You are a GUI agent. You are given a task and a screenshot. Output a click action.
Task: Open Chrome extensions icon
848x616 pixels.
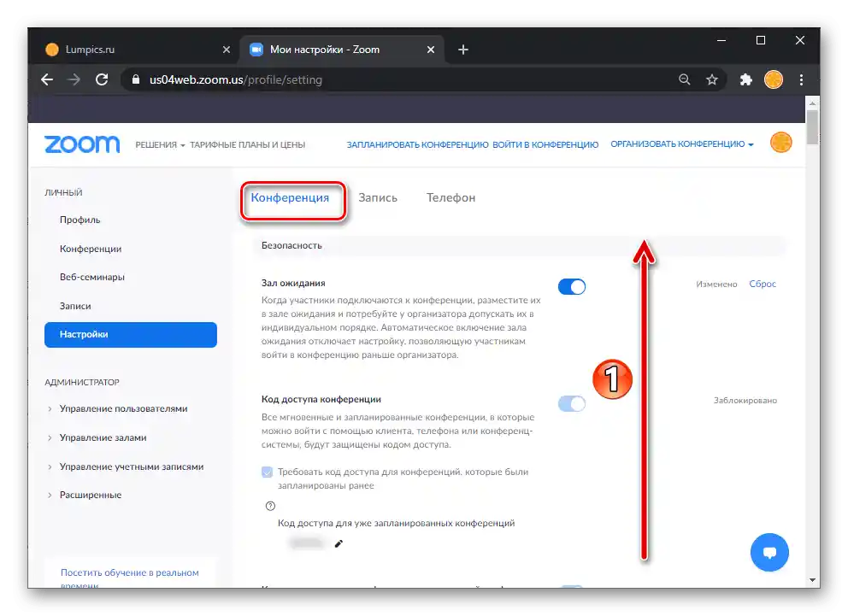tap(745, 79)
